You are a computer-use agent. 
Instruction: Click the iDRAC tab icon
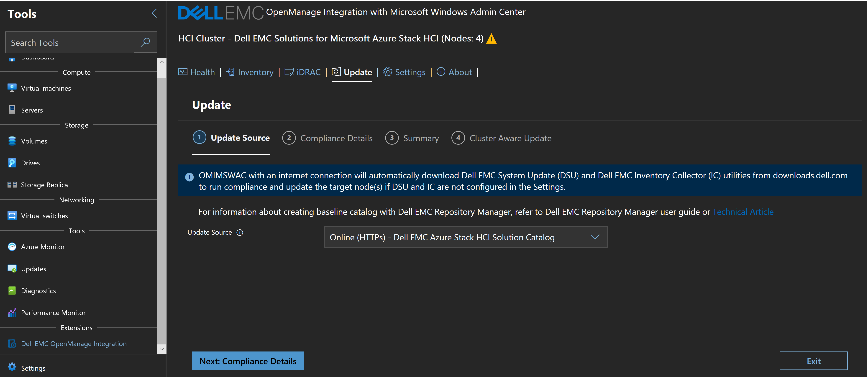point(289,72)
